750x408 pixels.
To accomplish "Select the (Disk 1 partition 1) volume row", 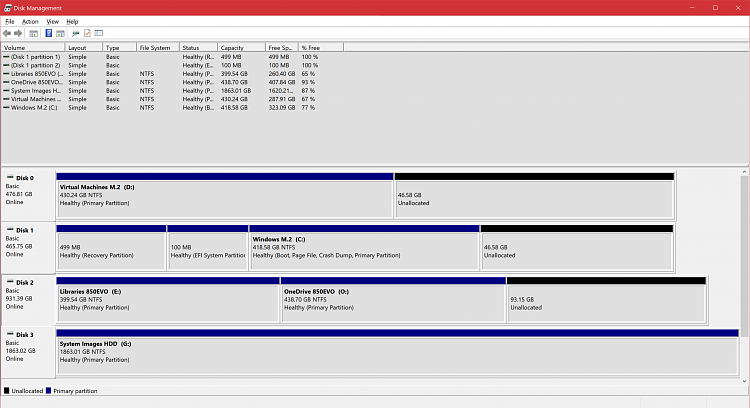I will point(172,57).
